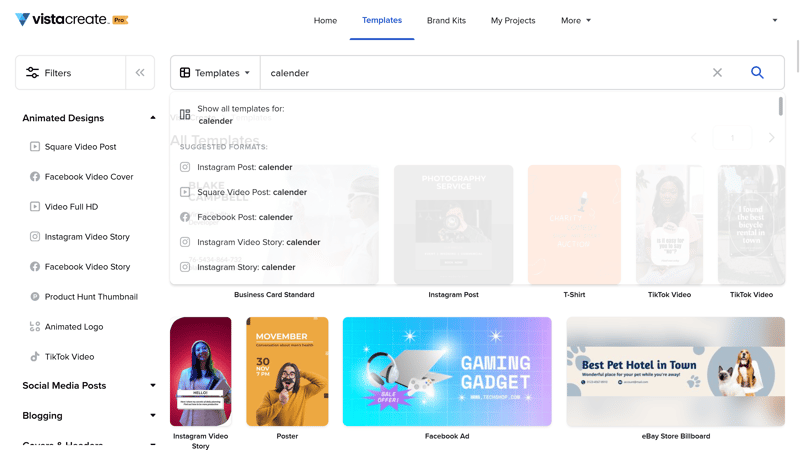Collapse the Animated Designs section
This screenshot has width=800, height=450.
point(153,118)
